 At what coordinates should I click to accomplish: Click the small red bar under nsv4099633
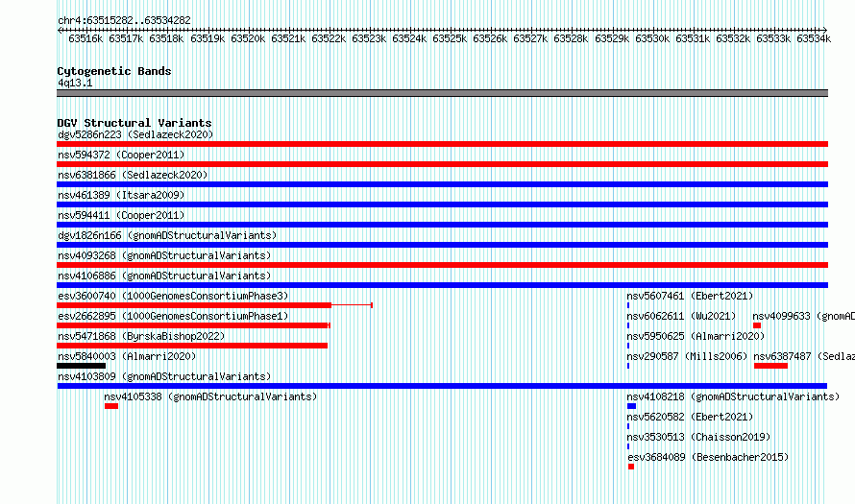coord(757,325)
